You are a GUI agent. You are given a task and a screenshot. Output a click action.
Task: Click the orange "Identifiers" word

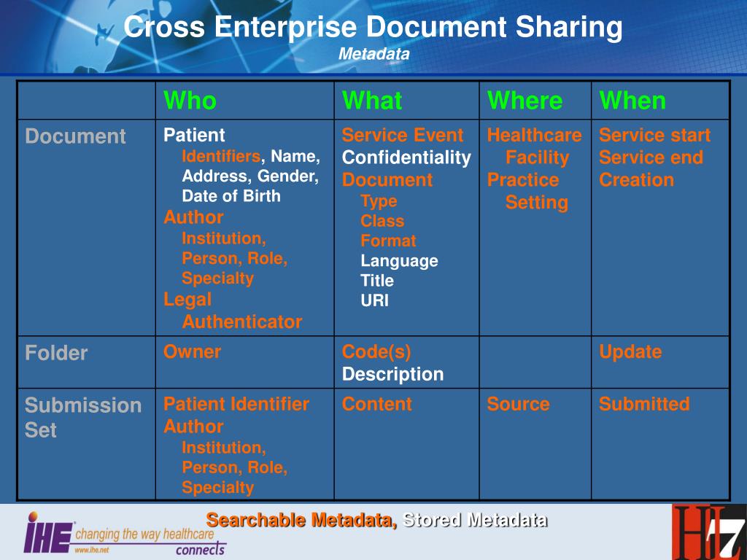point(221,156)
